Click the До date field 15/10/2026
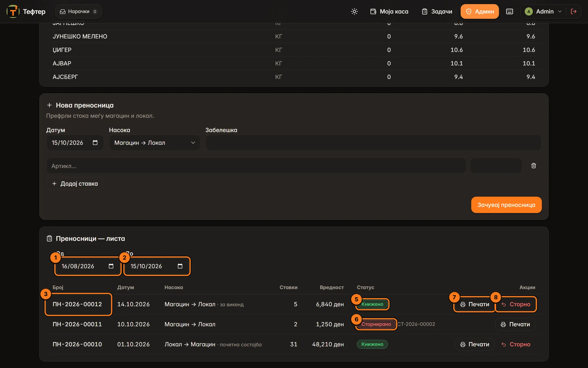Viewport: 588px width, 368px height. tap(157, 266)
